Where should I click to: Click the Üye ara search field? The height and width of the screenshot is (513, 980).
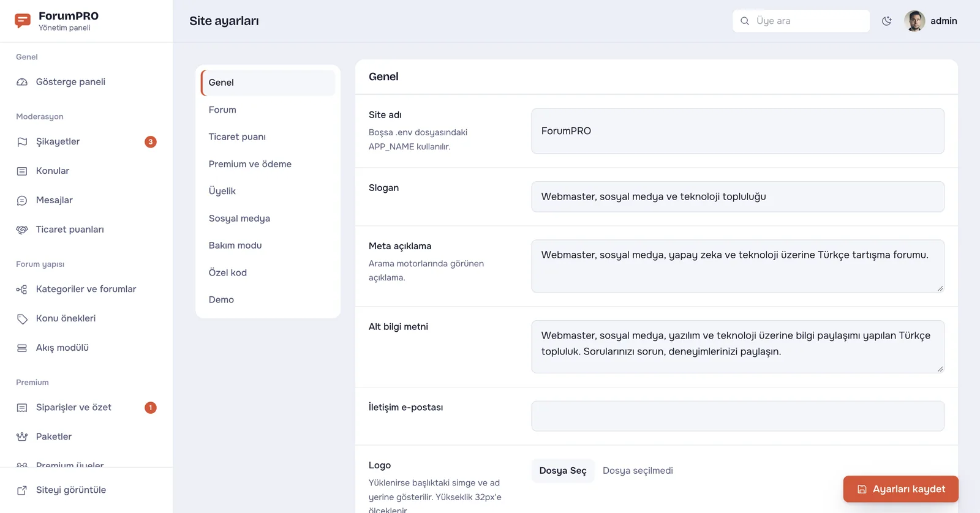point(801,21)
